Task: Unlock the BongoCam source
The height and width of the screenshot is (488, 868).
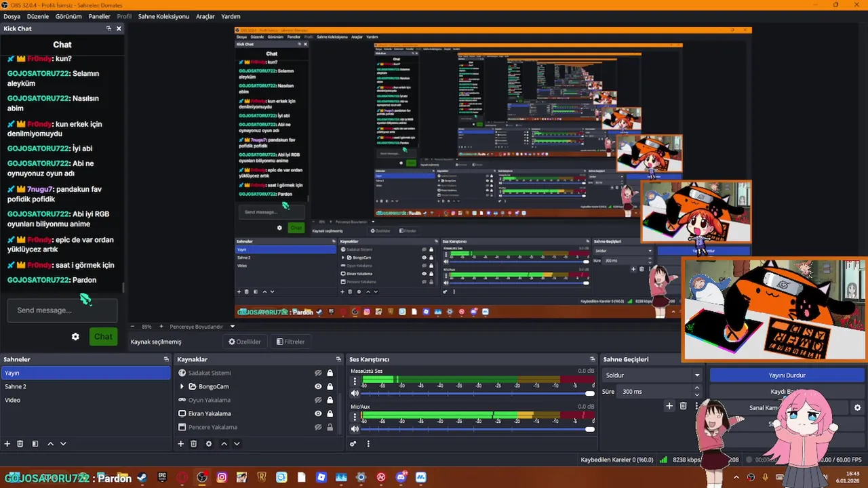Action: (x=330, y=386)
